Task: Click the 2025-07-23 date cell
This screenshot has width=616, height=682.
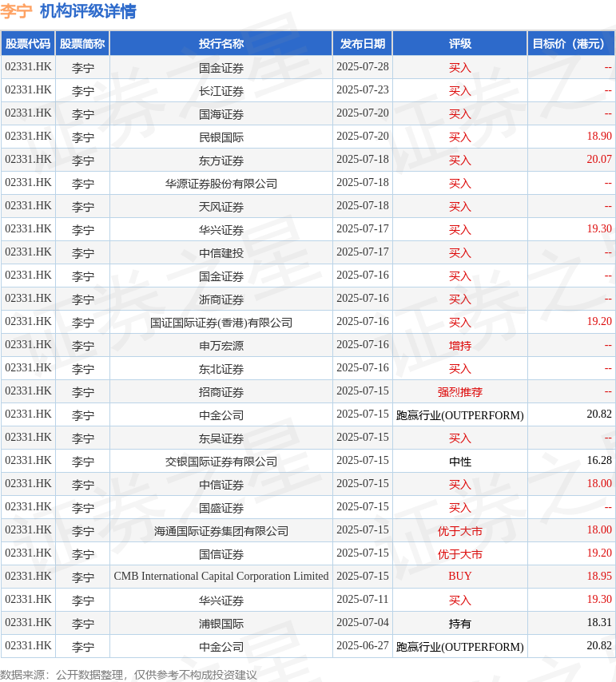Action: coord(363,89)
